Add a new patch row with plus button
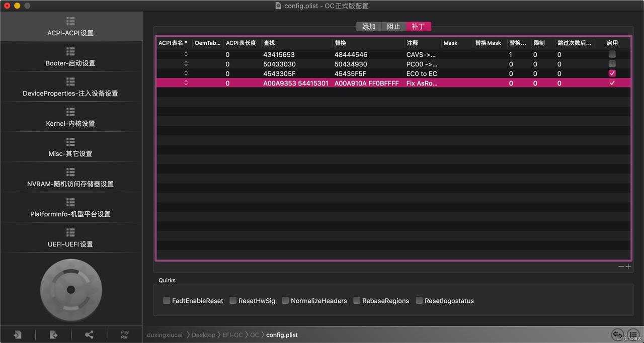The width and height of the screenshot is (644, 343). pyautogui.click(x=628, y=267)
